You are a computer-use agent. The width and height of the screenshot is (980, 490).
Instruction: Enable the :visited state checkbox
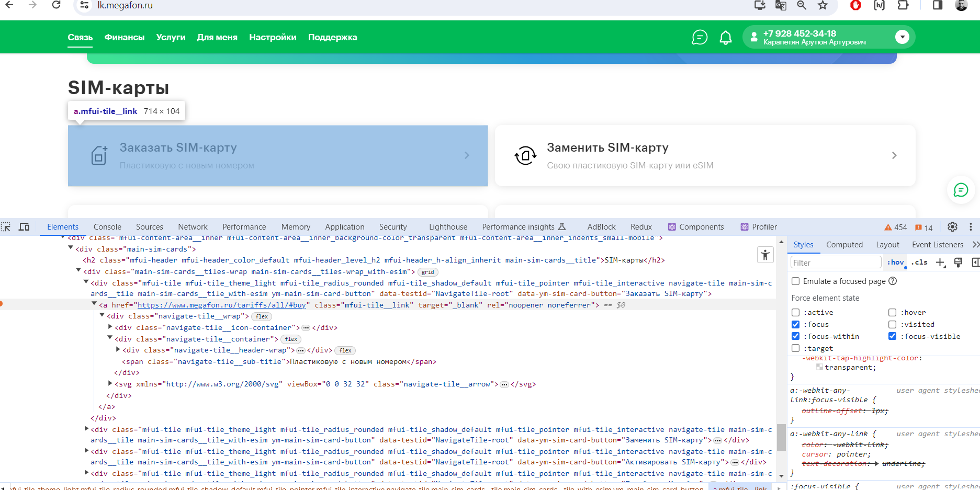coord(893,324)
